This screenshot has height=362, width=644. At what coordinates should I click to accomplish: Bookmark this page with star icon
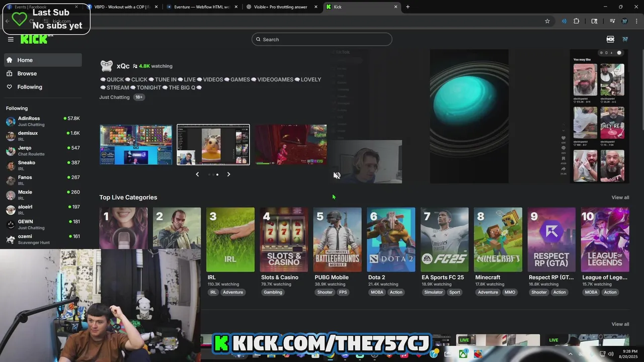tap(547, 21)
